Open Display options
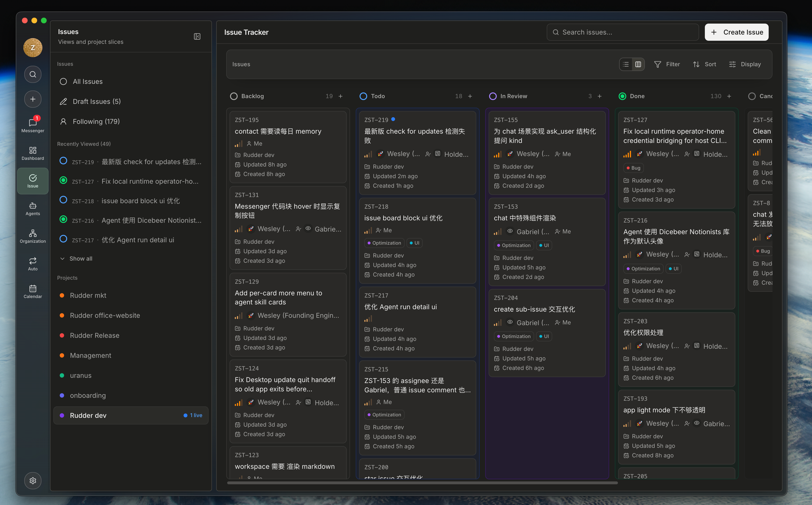The image size is (812, 505). click(x=745, y=64)
